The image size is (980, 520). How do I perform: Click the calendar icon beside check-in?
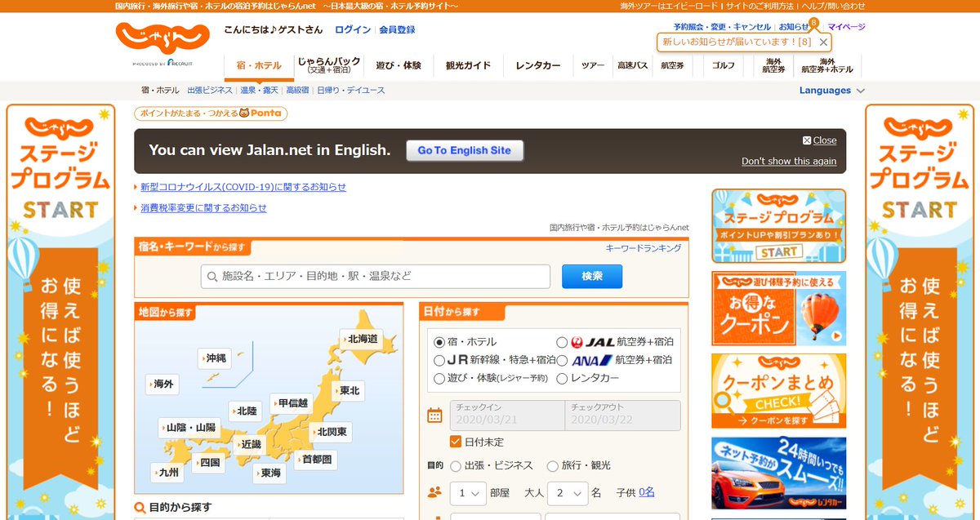pyautogui.click(x=434, y=416)
